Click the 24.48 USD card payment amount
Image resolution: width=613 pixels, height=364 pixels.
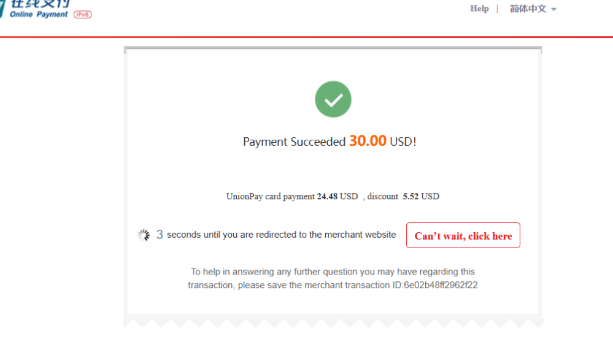[x=337, y=197]
